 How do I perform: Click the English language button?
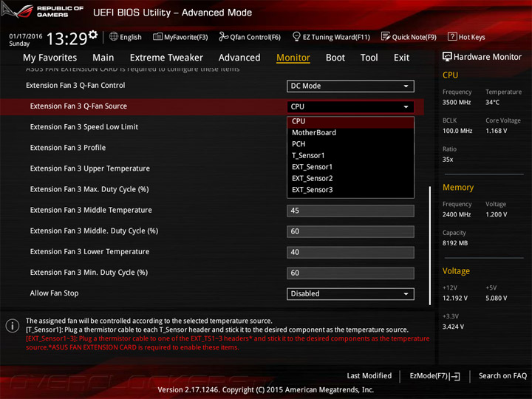pos(126,37)
